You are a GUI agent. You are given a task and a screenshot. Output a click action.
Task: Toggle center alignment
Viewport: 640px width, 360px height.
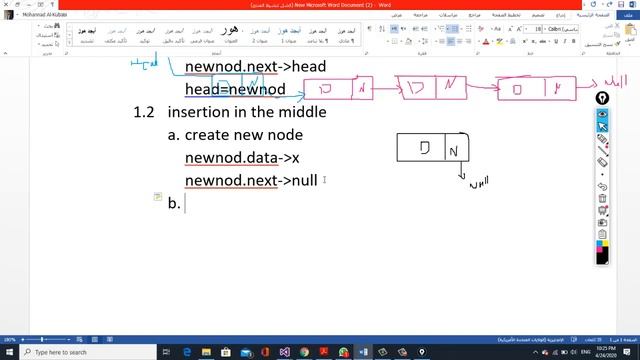[x=460, y=42]
